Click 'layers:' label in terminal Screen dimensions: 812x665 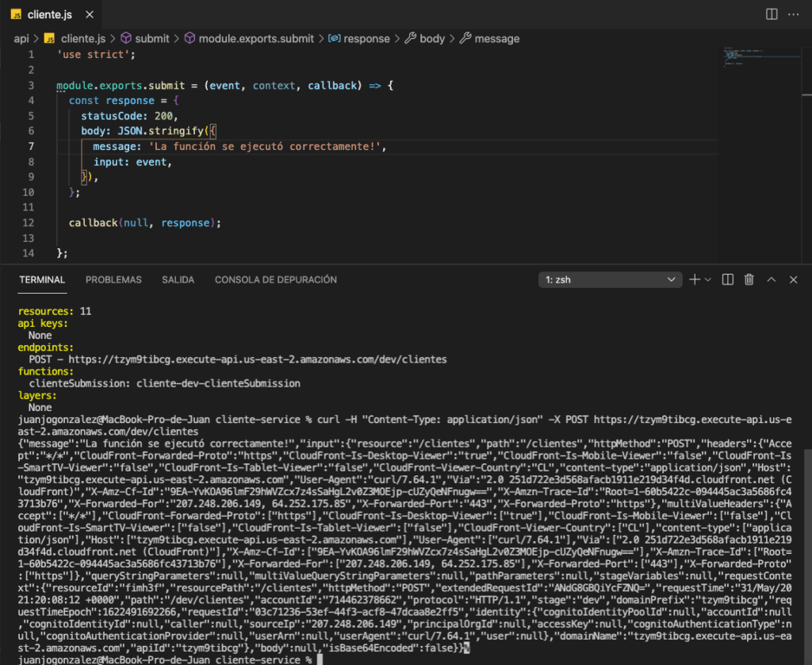[36, 395]
